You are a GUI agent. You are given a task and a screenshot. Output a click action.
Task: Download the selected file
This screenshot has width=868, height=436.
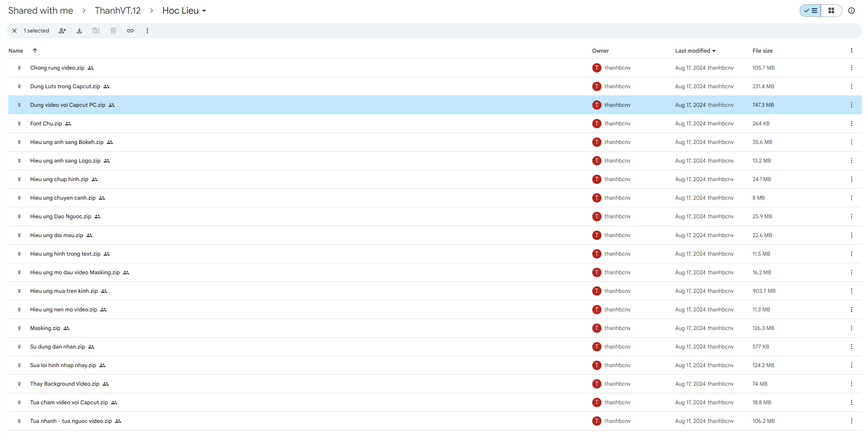tap(79, 31)
